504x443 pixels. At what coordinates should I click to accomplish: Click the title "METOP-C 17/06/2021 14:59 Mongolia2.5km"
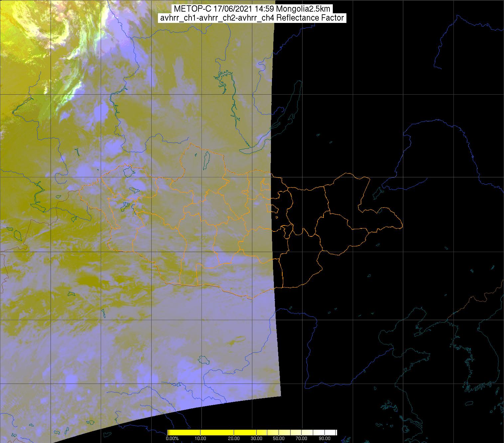[x=252, y=9]
